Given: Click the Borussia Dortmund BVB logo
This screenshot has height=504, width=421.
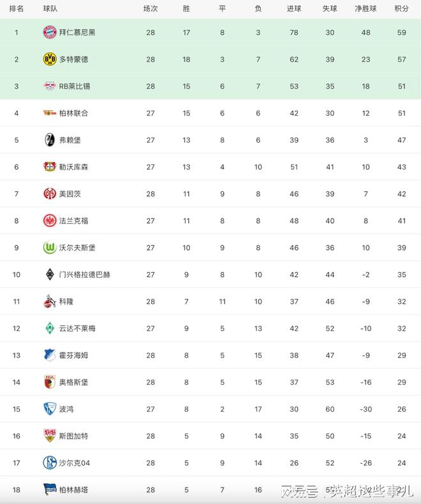Looking at the screenshot, I should [x=50, y=59].
